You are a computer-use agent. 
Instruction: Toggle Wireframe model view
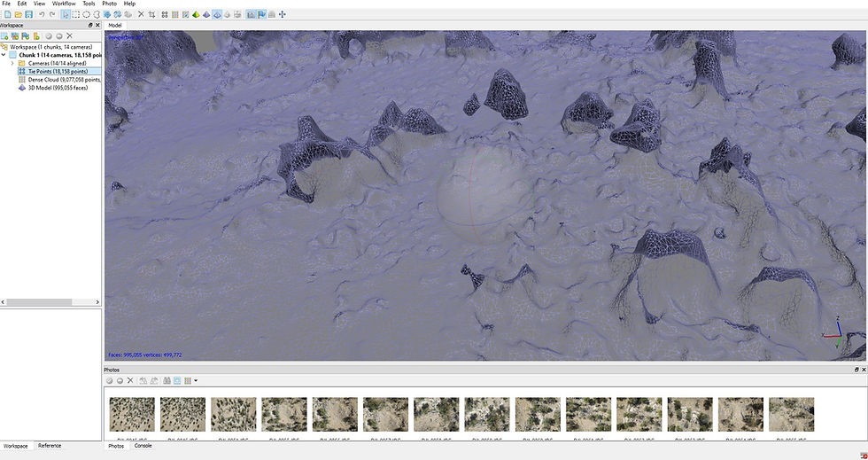click(x=217, y=14)
